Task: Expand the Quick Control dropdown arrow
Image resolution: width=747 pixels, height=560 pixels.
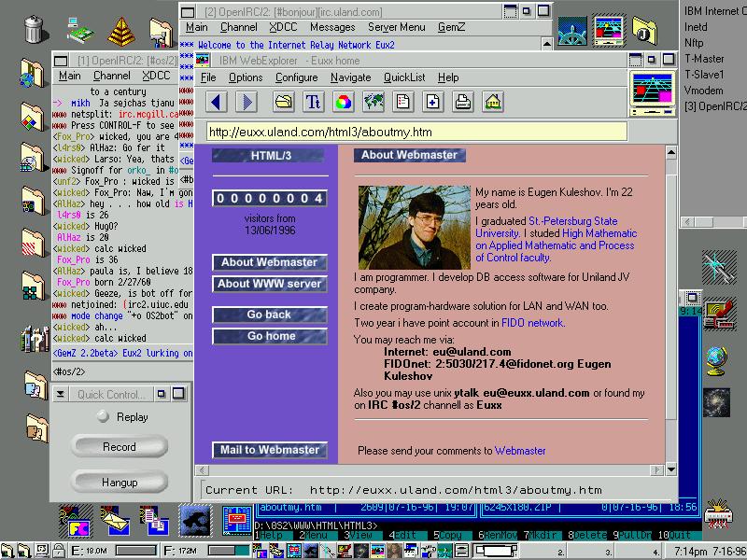Action: tap(61, 394)
